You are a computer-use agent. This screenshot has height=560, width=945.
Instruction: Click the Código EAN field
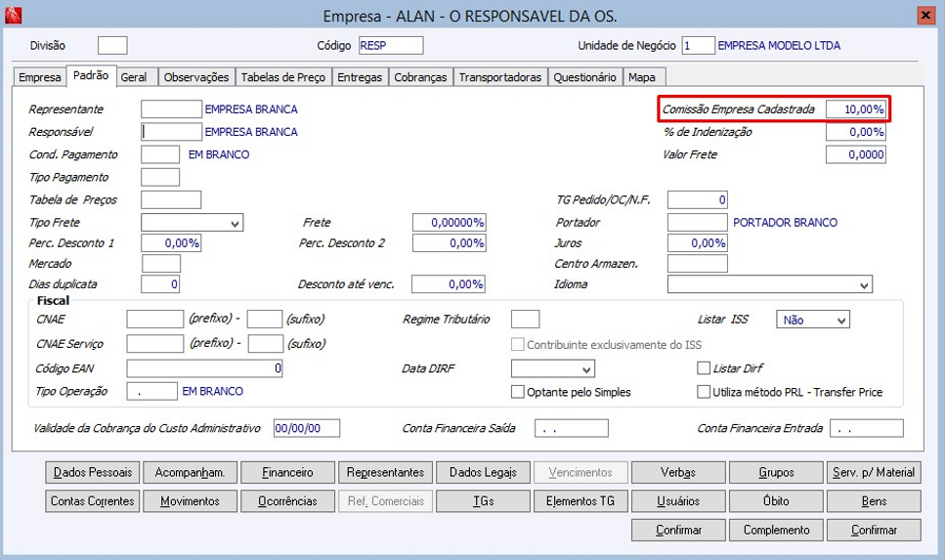coord(204,367)
